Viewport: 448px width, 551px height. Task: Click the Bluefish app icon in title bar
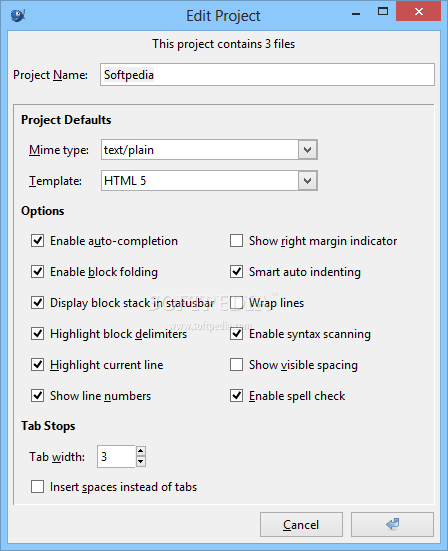[17, 15]
